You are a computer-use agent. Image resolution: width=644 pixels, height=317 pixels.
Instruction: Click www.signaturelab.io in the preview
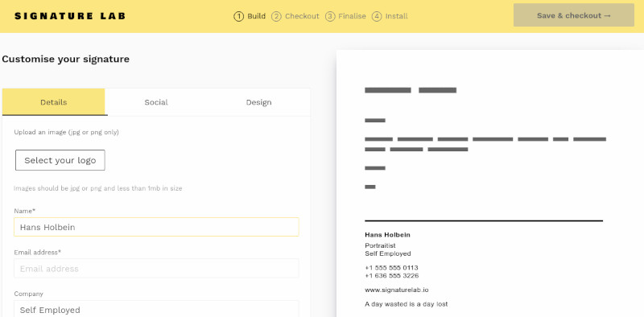point(397,290)
